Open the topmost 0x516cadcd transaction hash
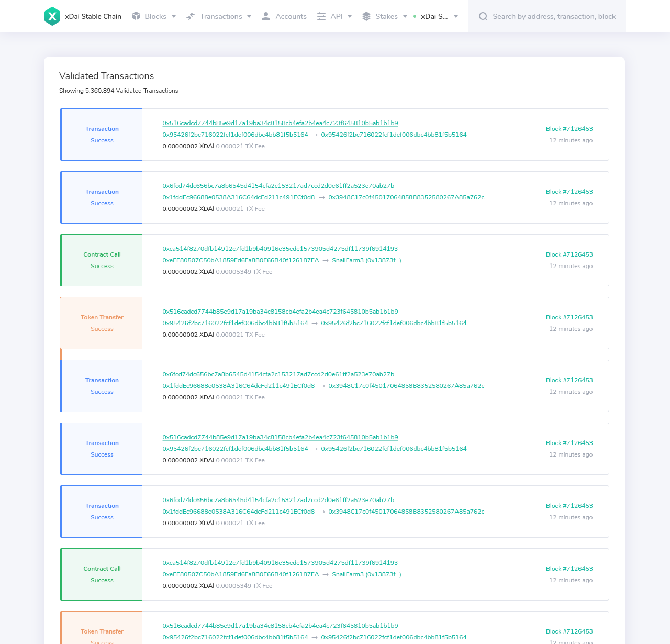This screenshot has width=670, height=644. pos(280,123)
